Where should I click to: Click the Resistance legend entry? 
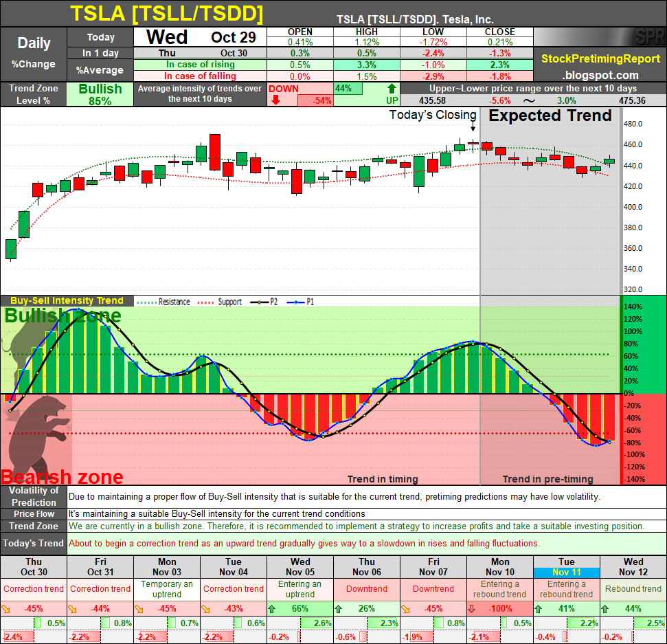click(163, 302)
